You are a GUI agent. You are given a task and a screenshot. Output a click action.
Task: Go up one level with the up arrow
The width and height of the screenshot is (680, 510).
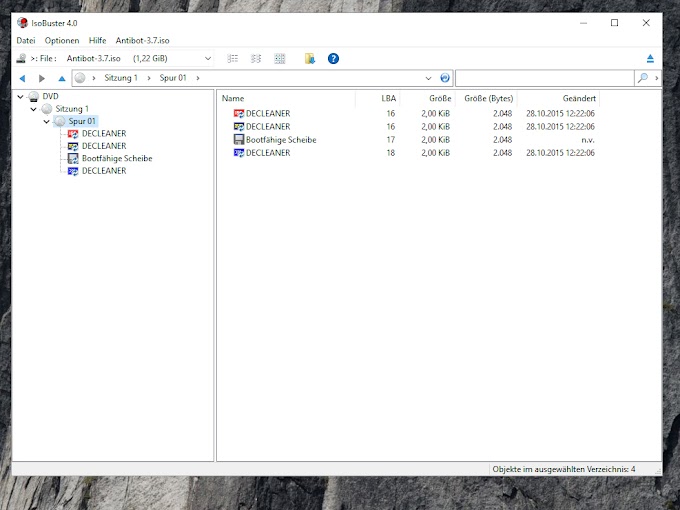62,78
